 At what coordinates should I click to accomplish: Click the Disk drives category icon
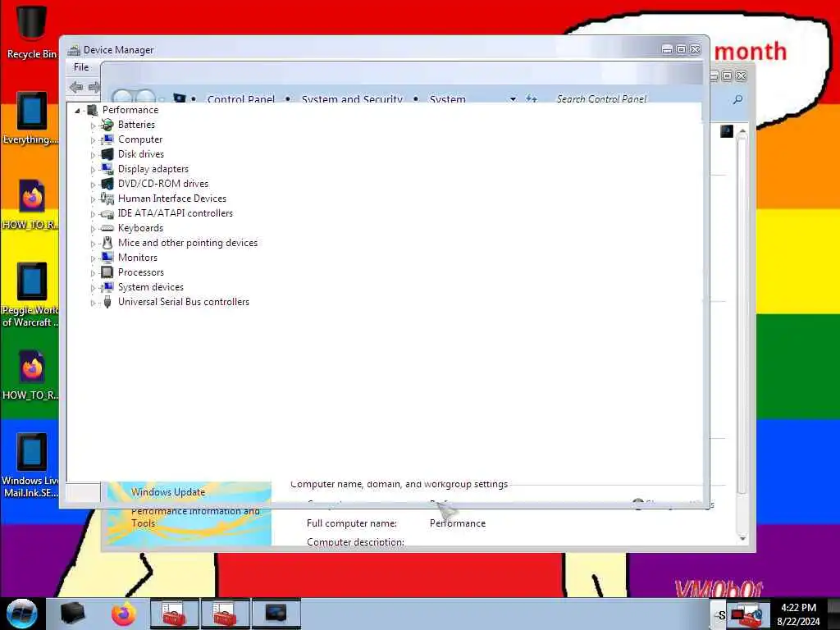coord(107,154)
